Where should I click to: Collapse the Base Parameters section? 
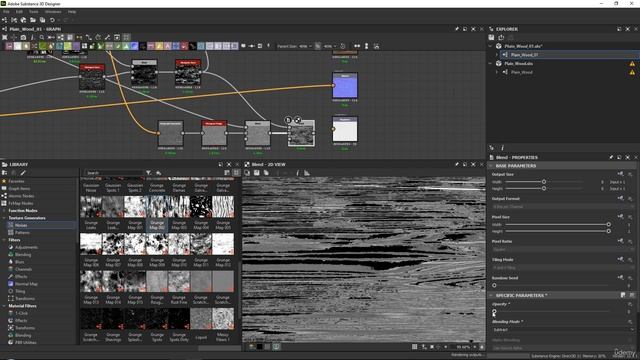(x=491, y=166)
